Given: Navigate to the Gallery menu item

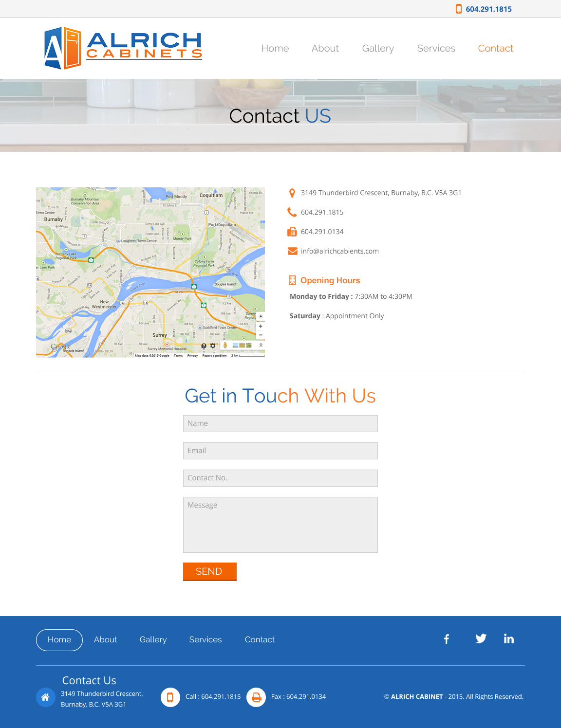Looking at the screenshot, I should (378, 48).
